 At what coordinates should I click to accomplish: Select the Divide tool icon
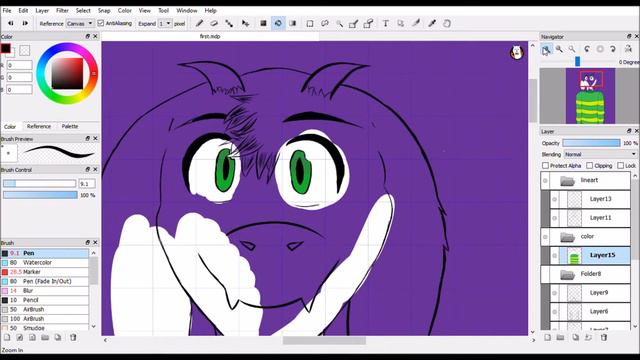pos(416,23)
